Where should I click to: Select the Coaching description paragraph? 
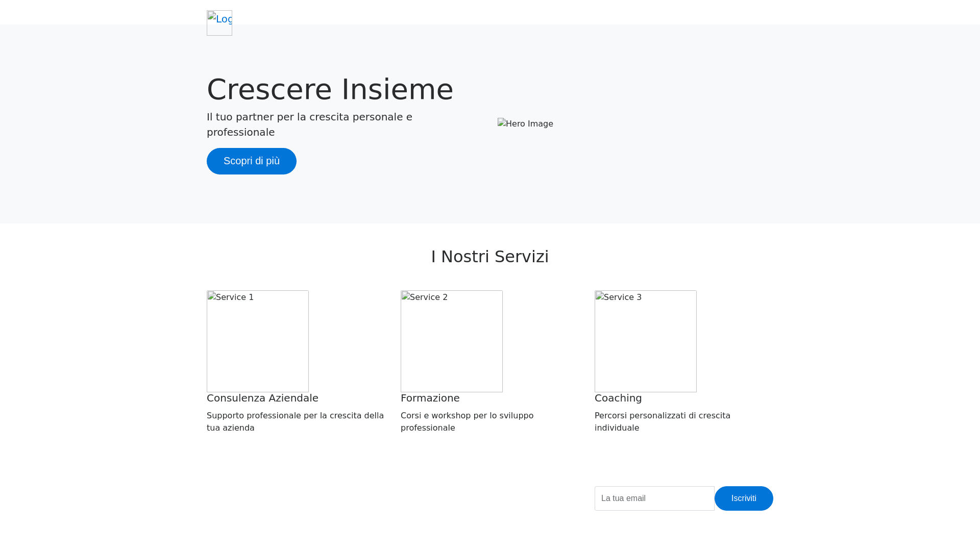(662, 421)
